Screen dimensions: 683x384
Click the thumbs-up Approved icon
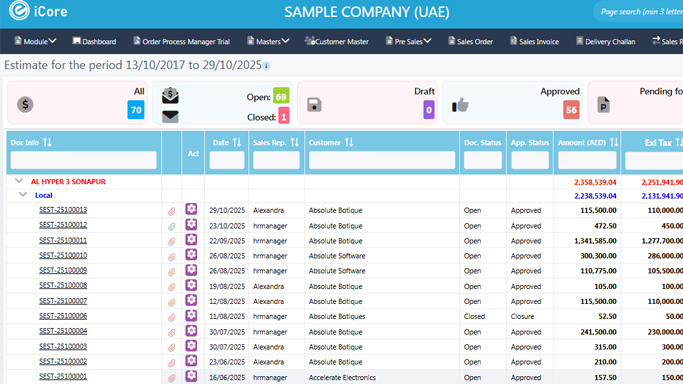click(x=460, y=105)
